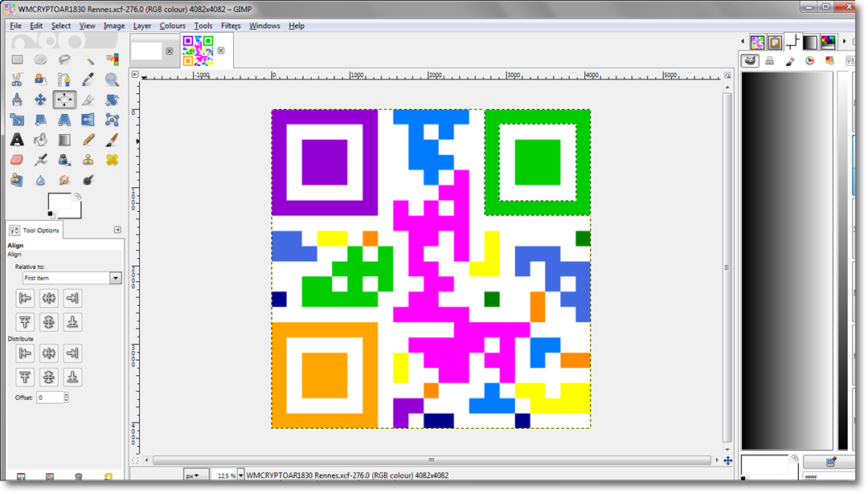Open the Colours menu
This screenshot has height=494, width=868.
[x=173, y=26]
